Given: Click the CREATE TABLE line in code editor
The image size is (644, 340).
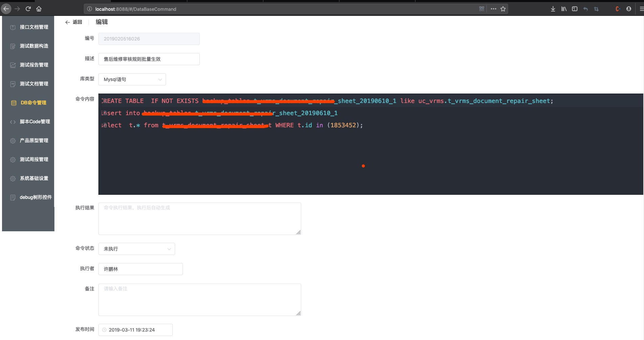Looking at the screenshot, I should click(327, 101).
